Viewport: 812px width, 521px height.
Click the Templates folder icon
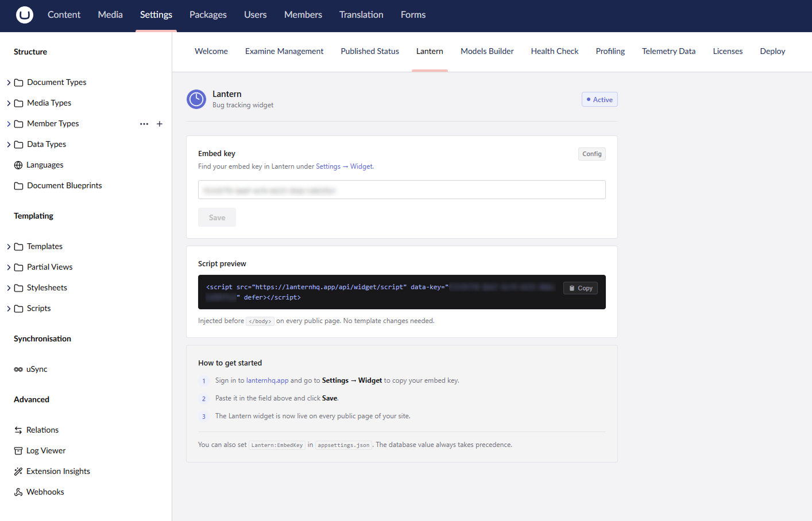click(x=18, y=247)
